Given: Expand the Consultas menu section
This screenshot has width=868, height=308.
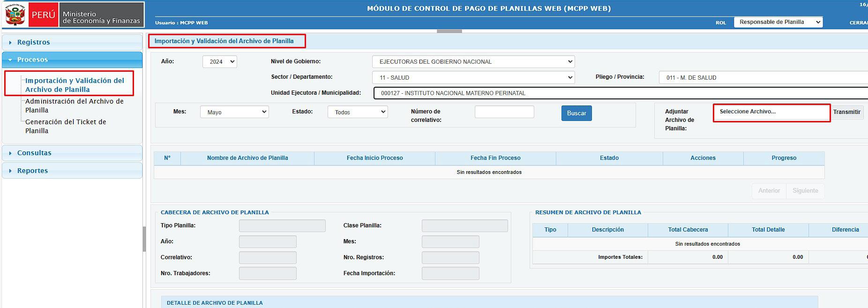Looking at the screenshot, I should coord(72,153).
